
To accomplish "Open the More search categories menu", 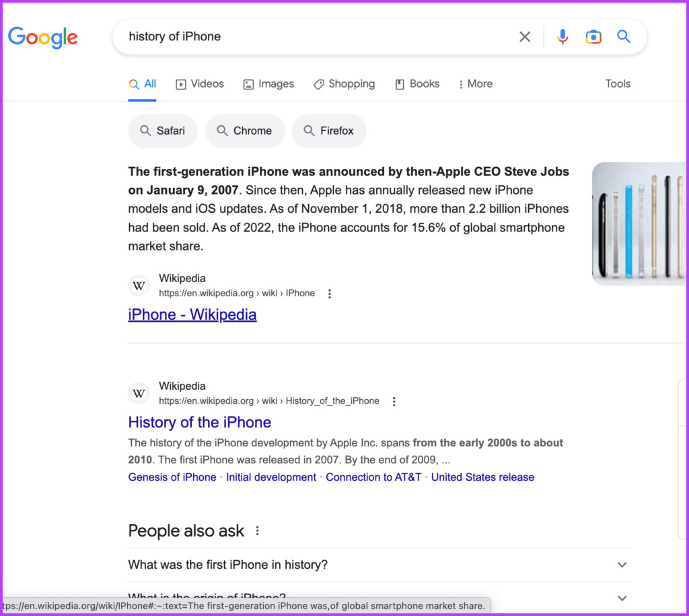I will click(x=476, y=84).
